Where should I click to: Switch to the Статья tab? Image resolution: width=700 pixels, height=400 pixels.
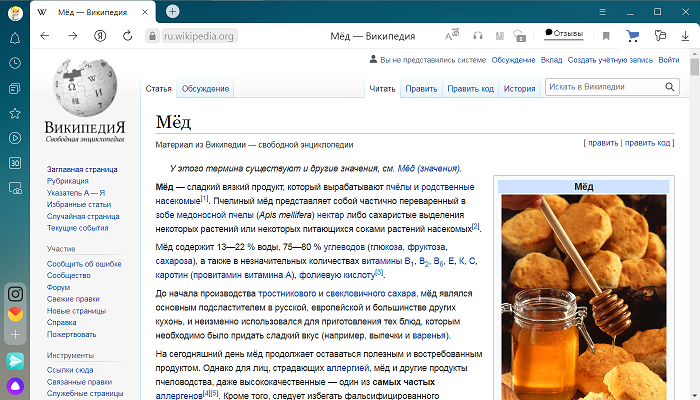(x=158, y=88)
